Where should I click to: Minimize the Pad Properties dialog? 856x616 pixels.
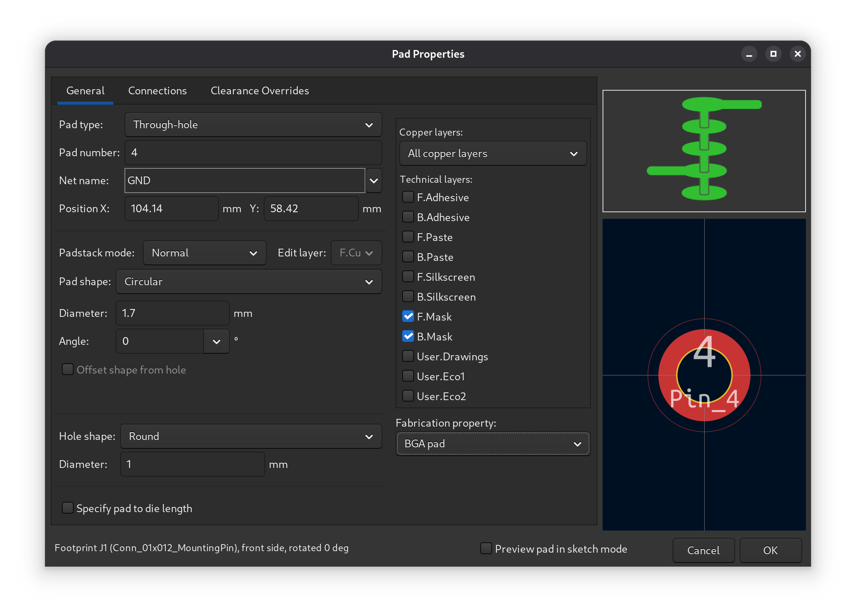[x=749, y=55]
